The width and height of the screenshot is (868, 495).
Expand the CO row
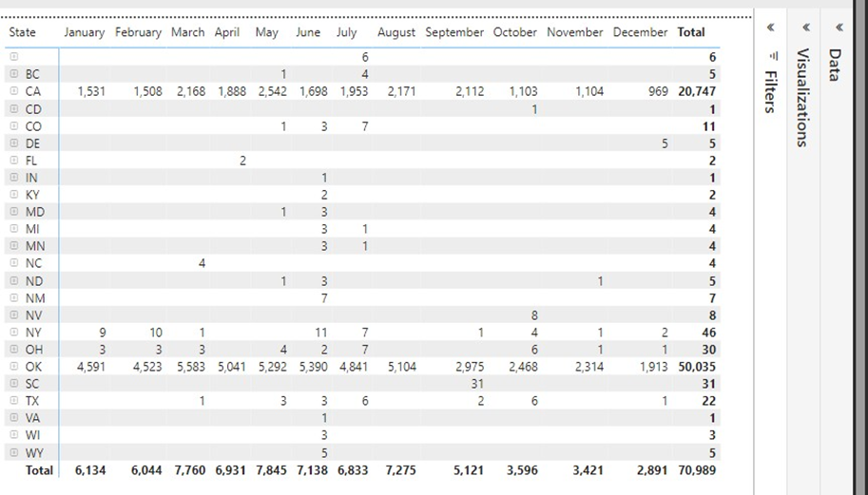coord(14,126)
